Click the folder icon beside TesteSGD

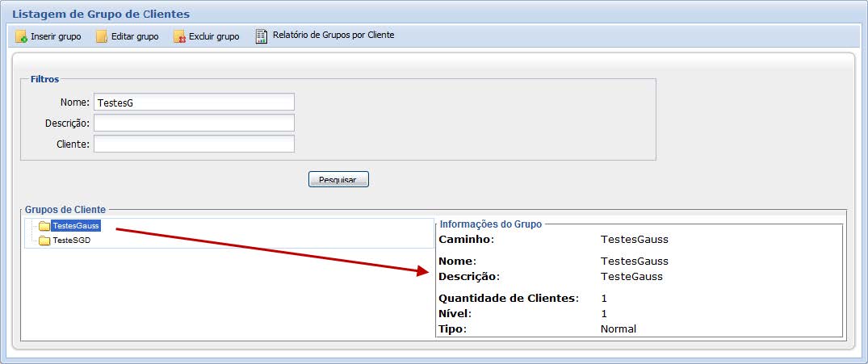[x=44, y=241]
